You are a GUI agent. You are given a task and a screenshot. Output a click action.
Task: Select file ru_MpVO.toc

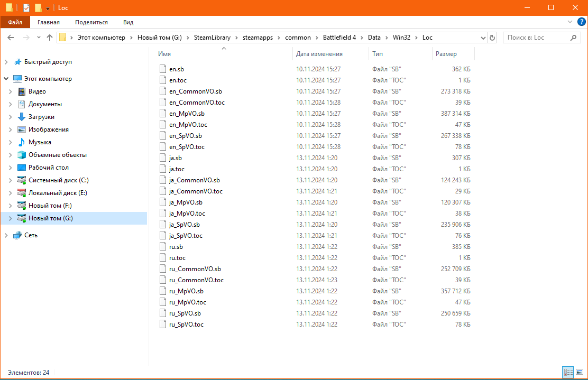pyautogui.click(x=188, y=302)
